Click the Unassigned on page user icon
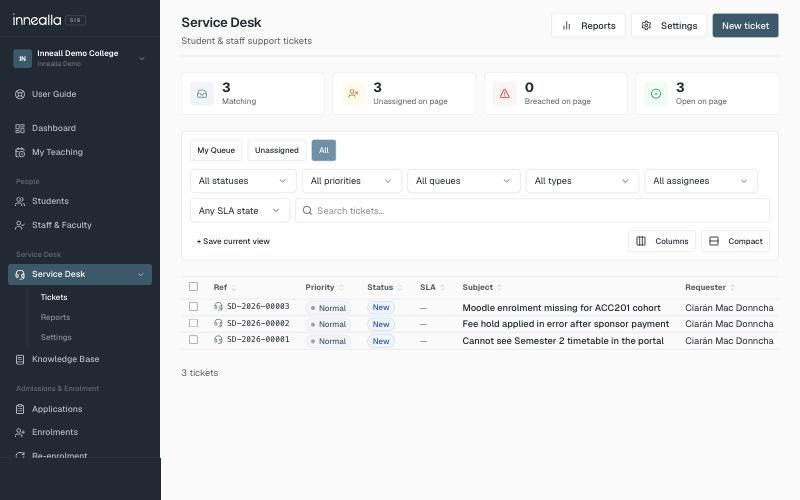 353,94
